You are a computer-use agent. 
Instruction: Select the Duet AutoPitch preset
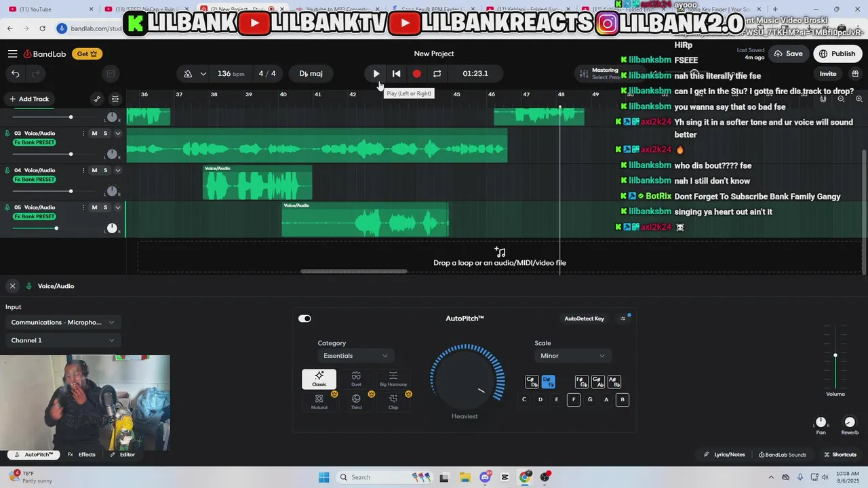[356, 379]
